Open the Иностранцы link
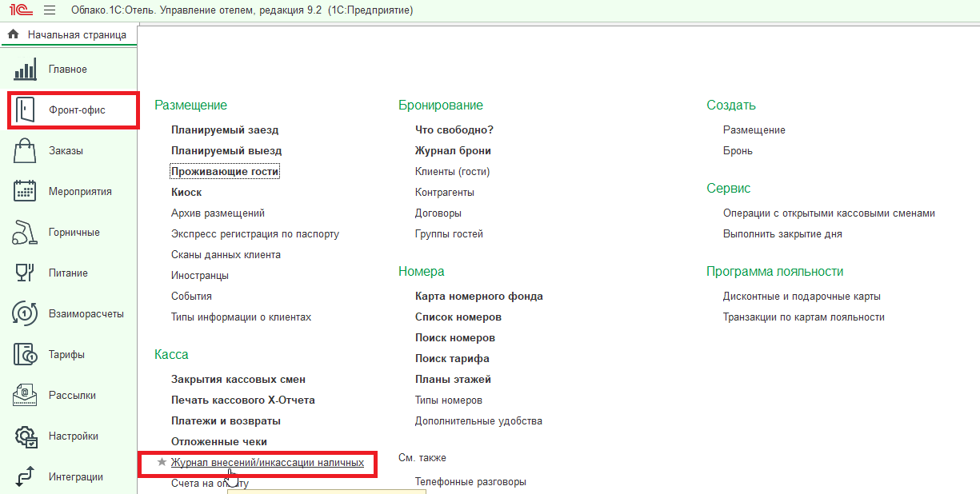980x494 pixels. [x=200, y=275]
